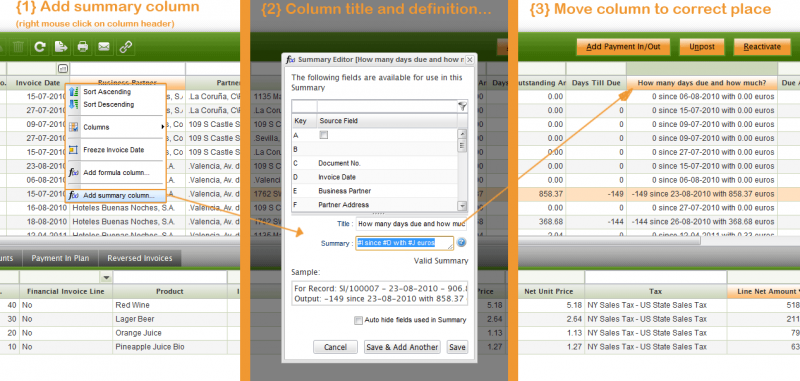Screen dimensions: 800x381
Task: Click the funnel filter icon in Summary Editor
Action: point(462,106)
